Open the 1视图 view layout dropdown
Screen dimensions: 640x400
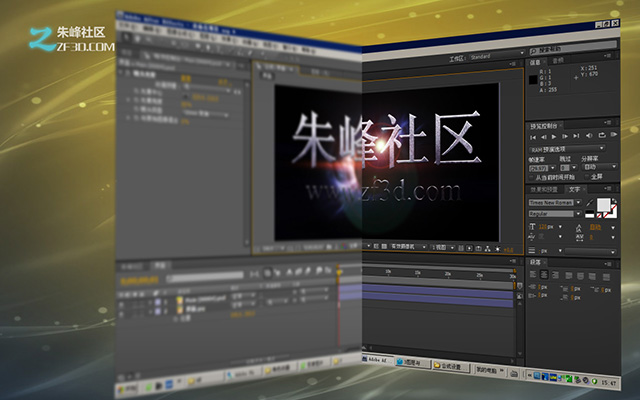[443, 247]
